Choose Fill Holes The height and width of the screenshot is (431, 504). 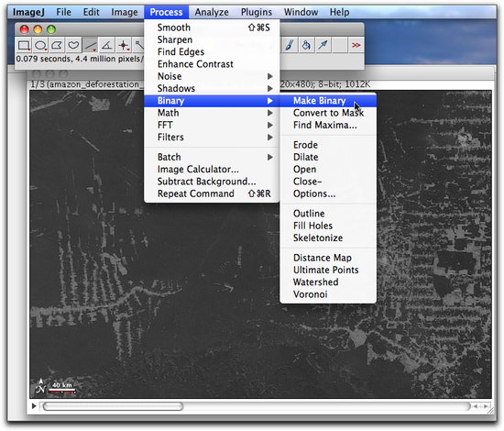click(x=328, y=226)
